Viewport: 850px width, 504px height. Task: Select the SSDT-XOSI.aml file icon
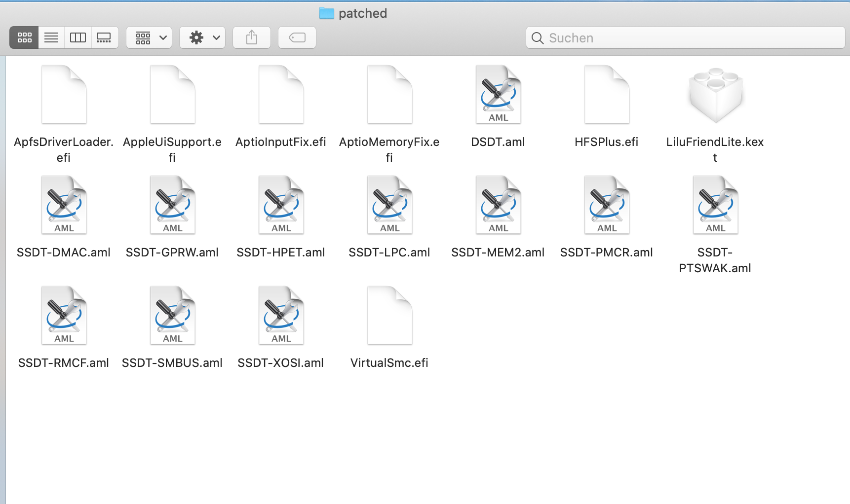click(281, 315)
